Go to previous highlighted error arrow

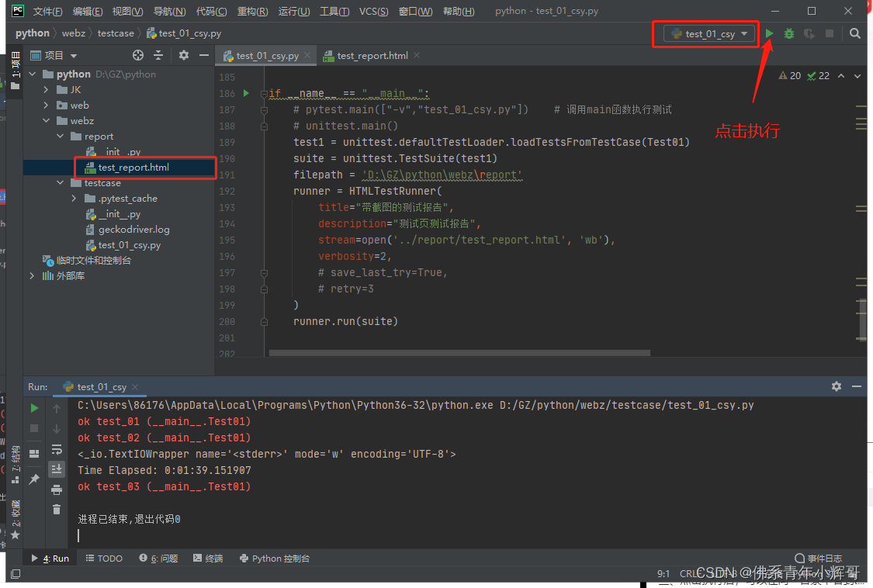coord(841,76)
